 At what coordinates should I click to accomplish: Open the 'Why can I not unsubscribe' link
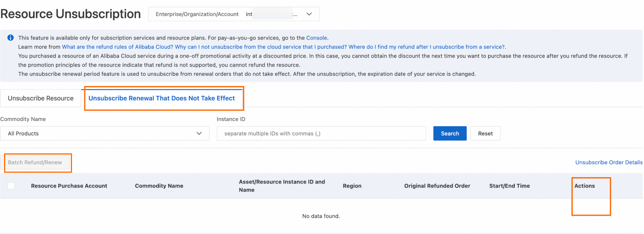pos(261,47)
